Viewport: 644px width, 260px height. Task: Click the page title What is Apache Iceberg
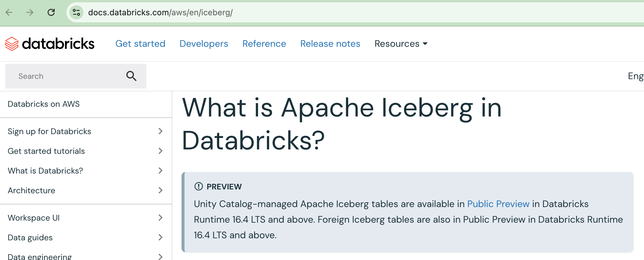[x=342, y=124]
